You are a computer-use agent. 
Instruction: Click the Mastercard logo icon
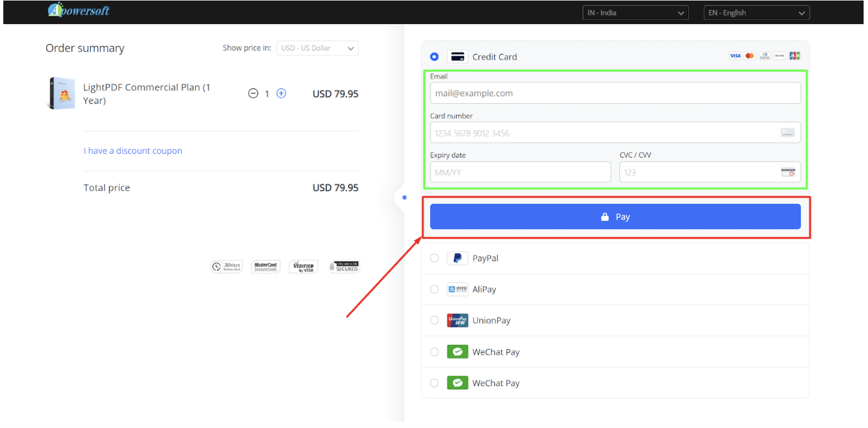[x=749, y=56]
